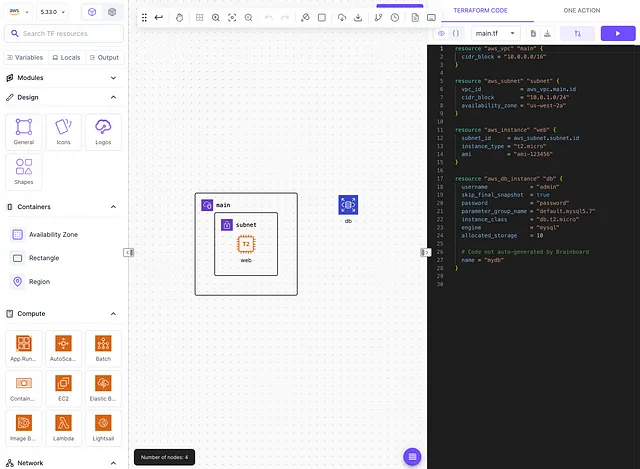This screenshot has height=469, width=640.
Task: Open the Logos design category
Action: 103,132
